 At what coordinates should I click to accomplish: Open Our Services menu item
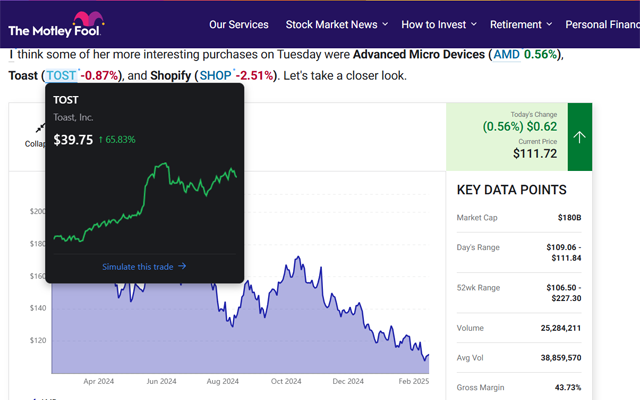[239, 24]
